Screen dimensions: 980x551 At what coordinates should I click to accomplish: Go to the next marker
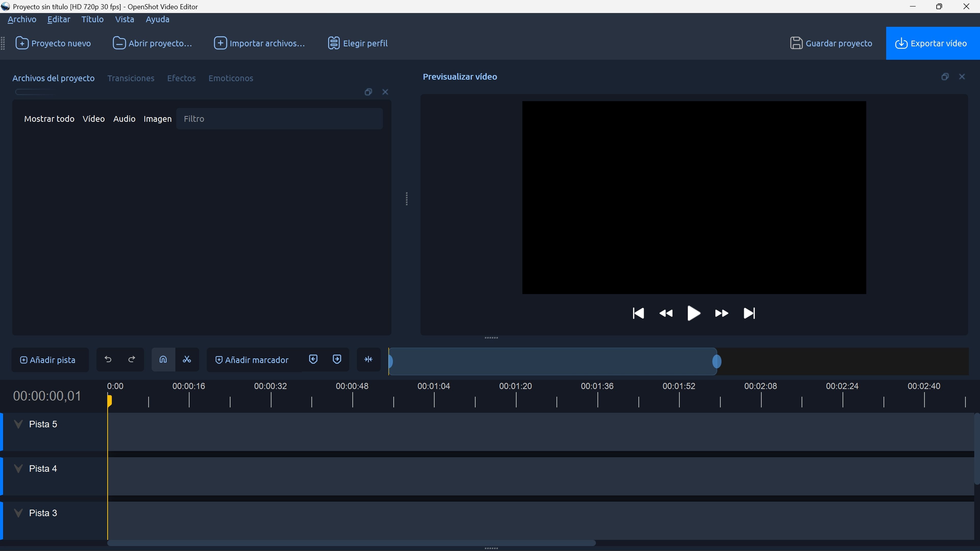337,360
